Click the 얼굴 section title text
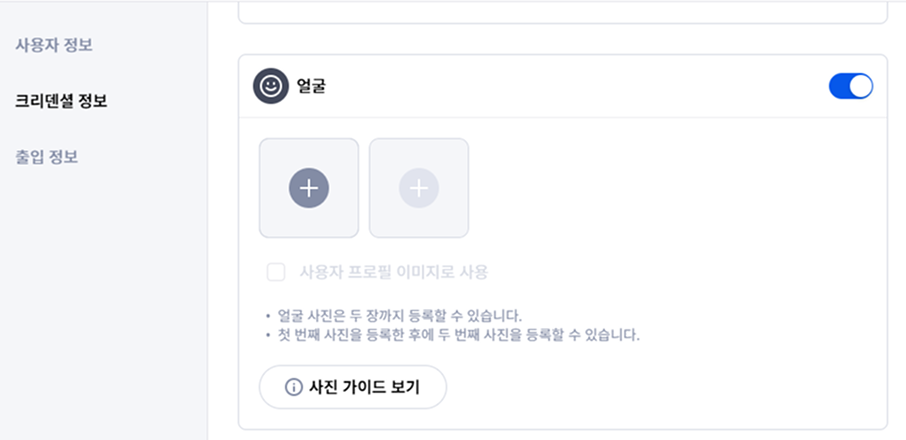The image size is (906, 440). click(x=312, y=86)
